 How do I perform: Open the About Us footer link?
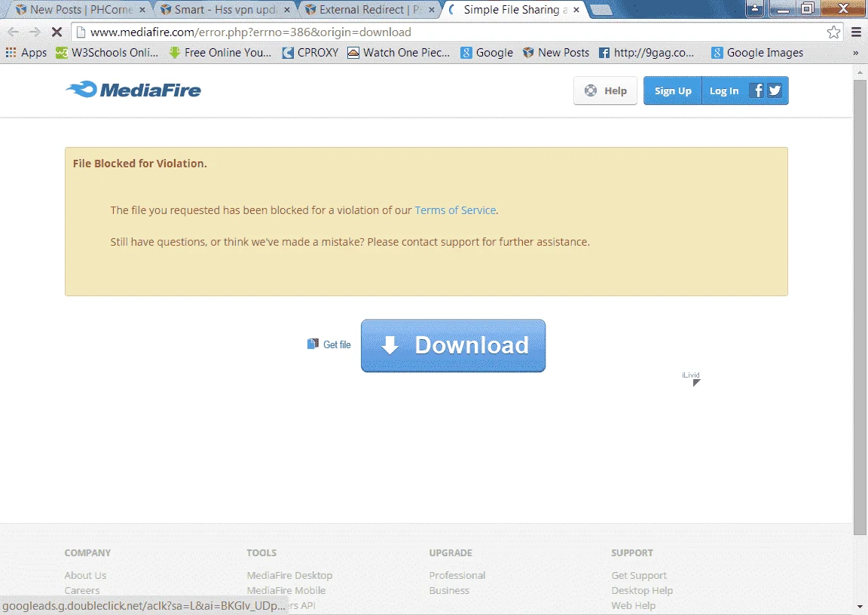click(85, 575)
